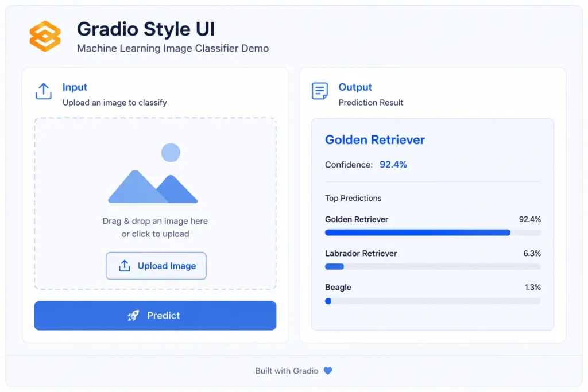Image resolution: width=588 pixels, height=392 pixels.
Task: Click the Beagle progress bar
Action: point(433,301)
